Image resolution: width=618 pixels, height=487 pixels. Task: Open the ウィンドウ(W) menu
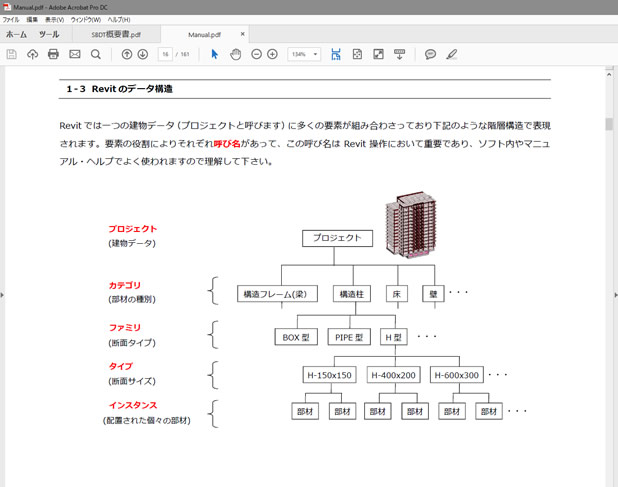(x=86, y=20)
